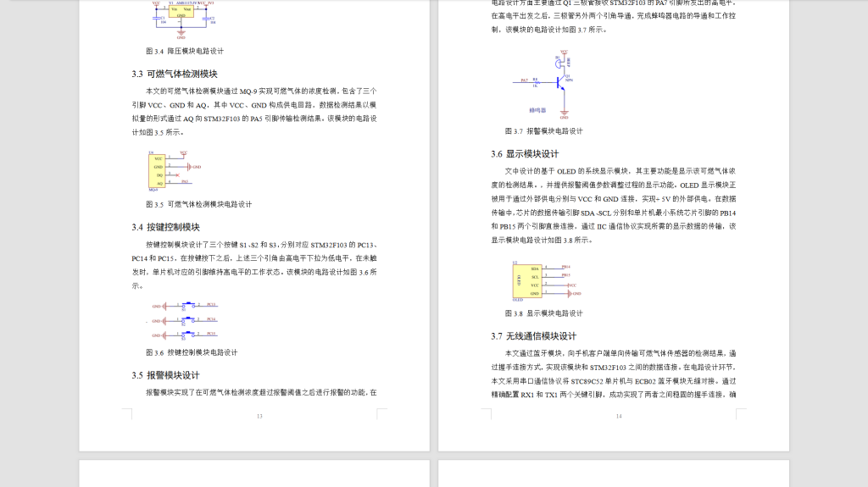The width and height of the screenshot is (868, 487).
Task: Click heading "3.3 可燃气体检测模块"
Action: point(175,75)
